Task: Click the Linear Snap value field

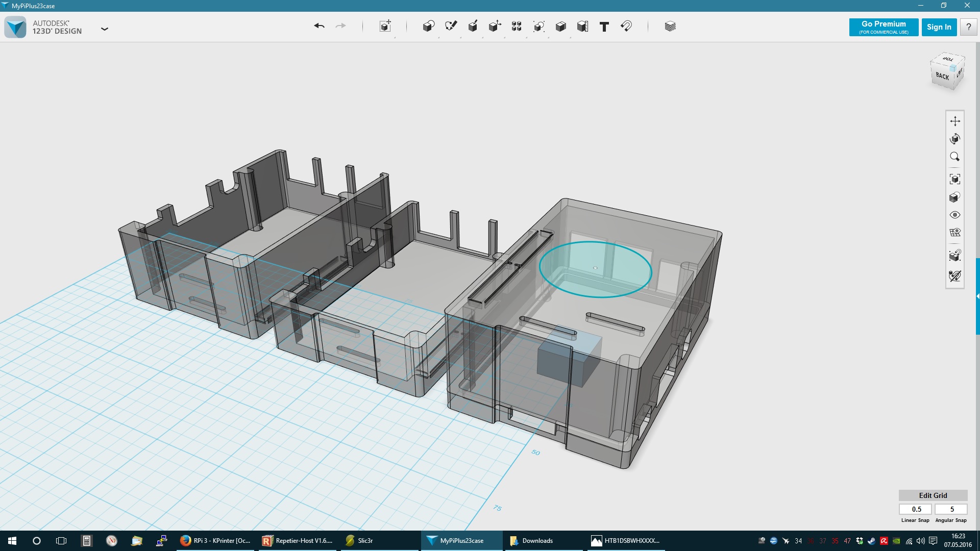Action: [916, 509]
